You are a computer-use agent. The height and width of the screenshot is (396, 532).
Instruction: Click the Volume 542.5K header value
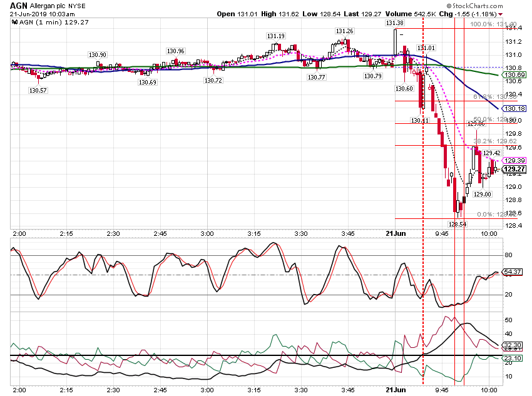click(411, 14)
